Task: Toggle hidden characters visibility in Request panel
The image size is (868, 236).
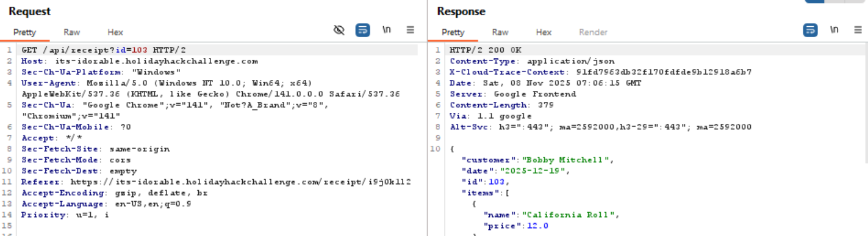Action: [340, 30]
